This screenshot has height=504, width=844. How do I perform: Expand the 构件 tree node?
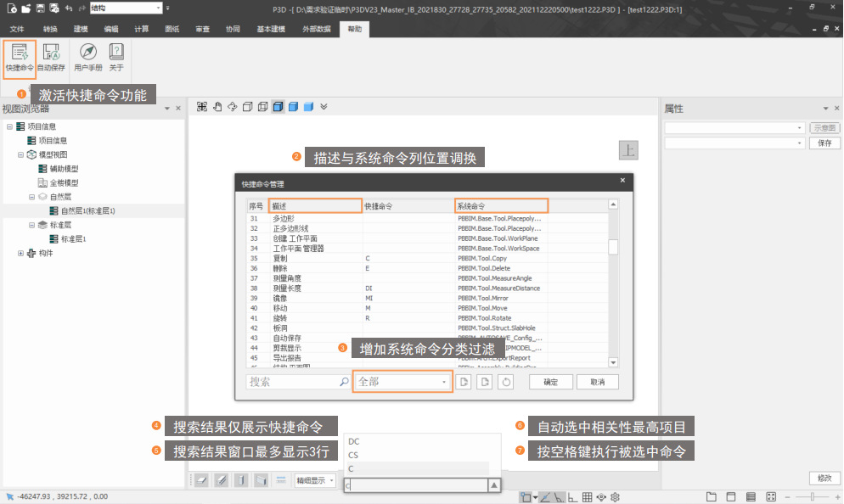pyautogui.click(x=21, y=254)
